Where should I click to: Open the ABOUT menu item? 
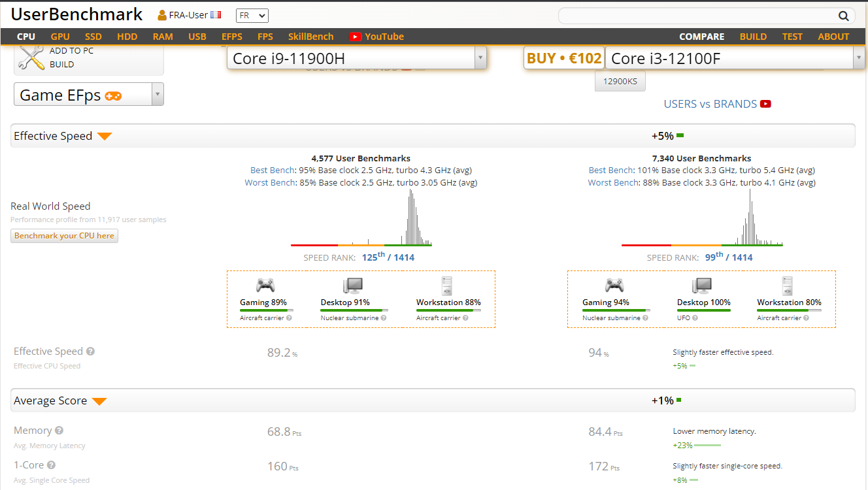point(834,37)
